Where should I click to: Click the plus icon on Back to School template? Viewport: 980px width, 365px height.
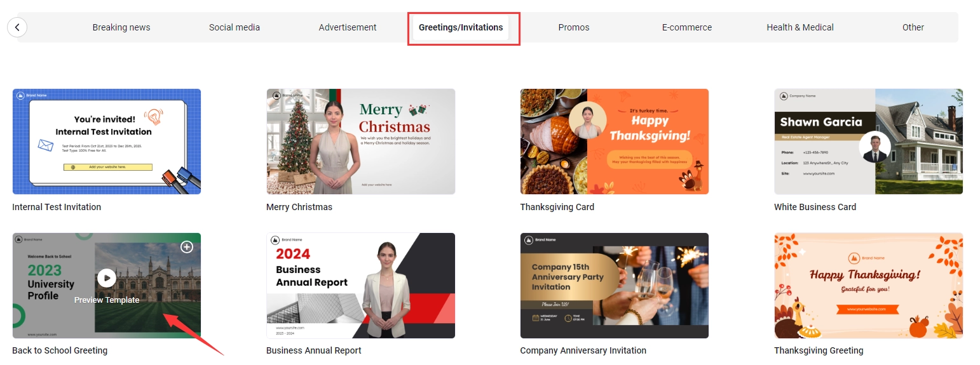click(187, 247)
